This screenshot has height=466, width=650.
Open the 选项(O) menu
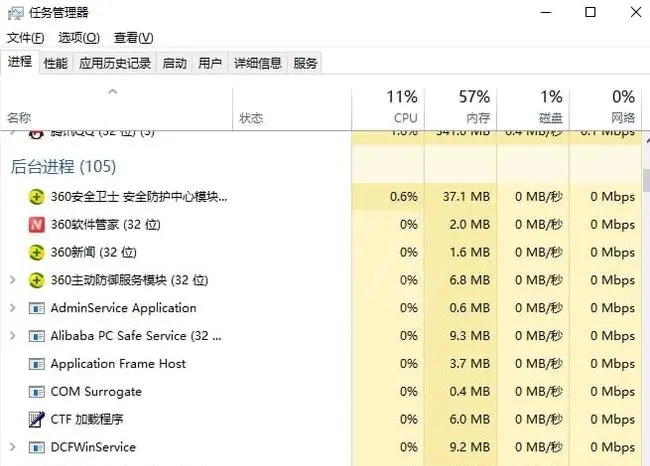click(79, 38)
